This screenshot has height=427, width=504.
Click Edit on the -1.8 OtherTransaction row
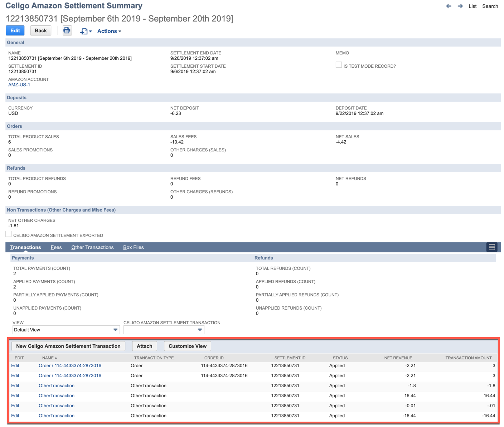[15, 386]
